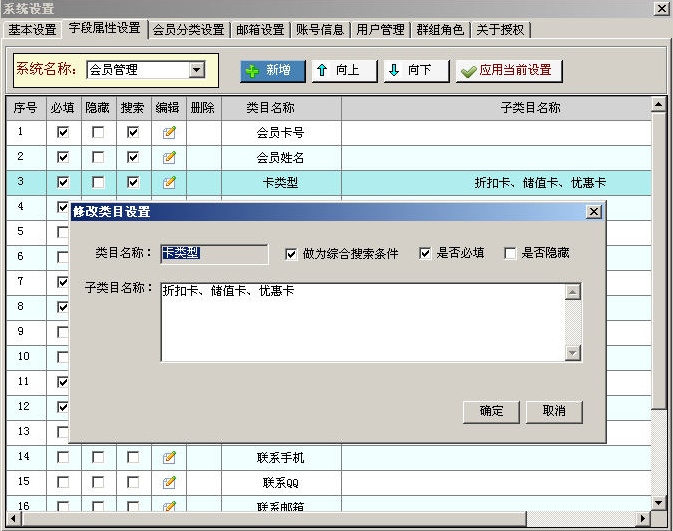Select the 卡类型 cell in row 3
Image resolution: width=673 pixels, height=531 pixels.
point(281,182)
